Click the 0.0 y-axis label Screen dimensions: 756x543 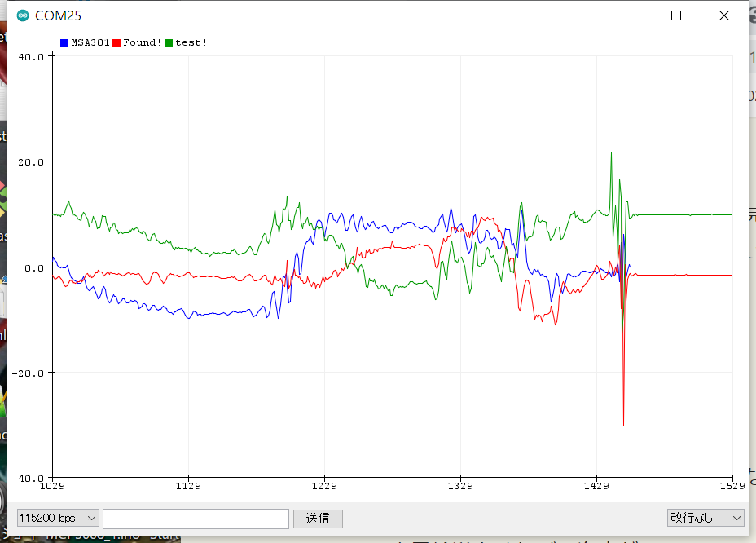click(x=33, y=267)
